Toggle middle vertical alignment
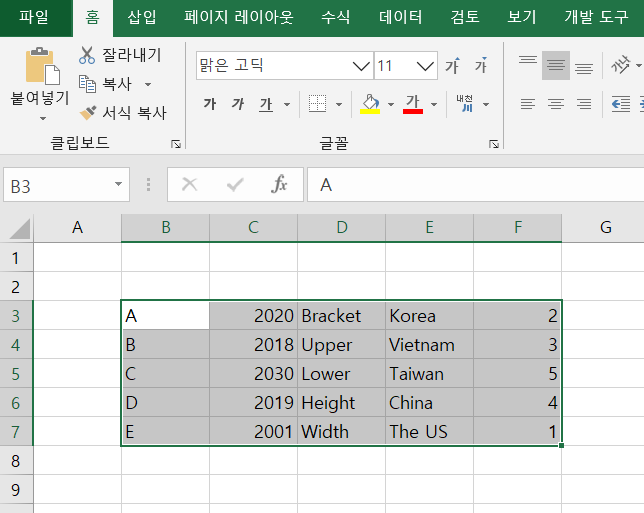Image resolution: width=644 pixels, height=513 pixels. click(x=556, y=65)
